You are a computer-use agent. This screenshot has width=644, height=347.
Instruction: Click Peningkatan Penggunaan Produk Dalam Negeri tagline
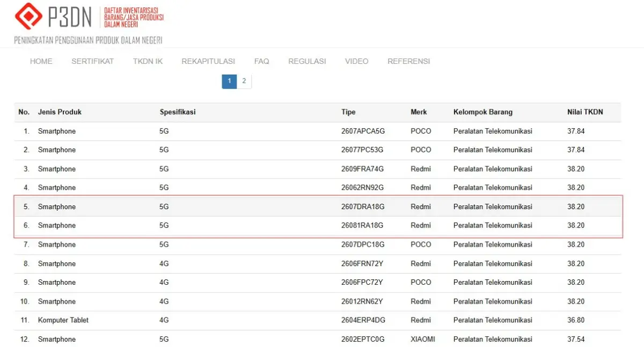point(88,41)
